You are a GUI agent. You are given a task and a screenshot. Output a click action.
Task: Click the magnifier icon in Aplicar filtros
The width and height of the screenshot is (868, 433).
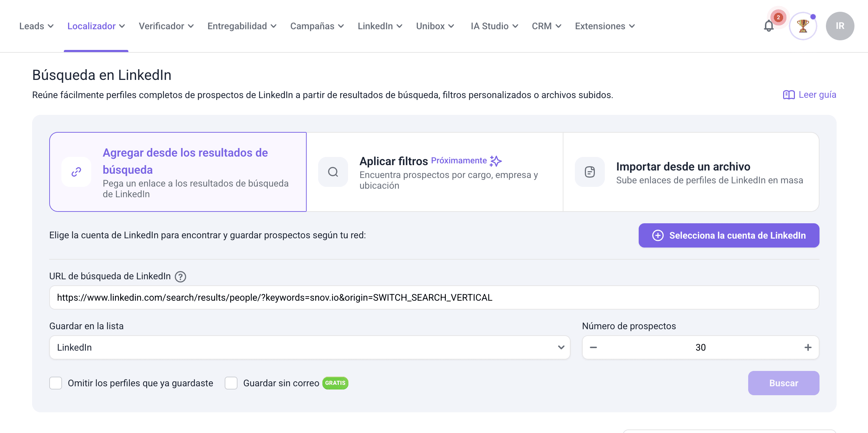click(x=333, y=172)
